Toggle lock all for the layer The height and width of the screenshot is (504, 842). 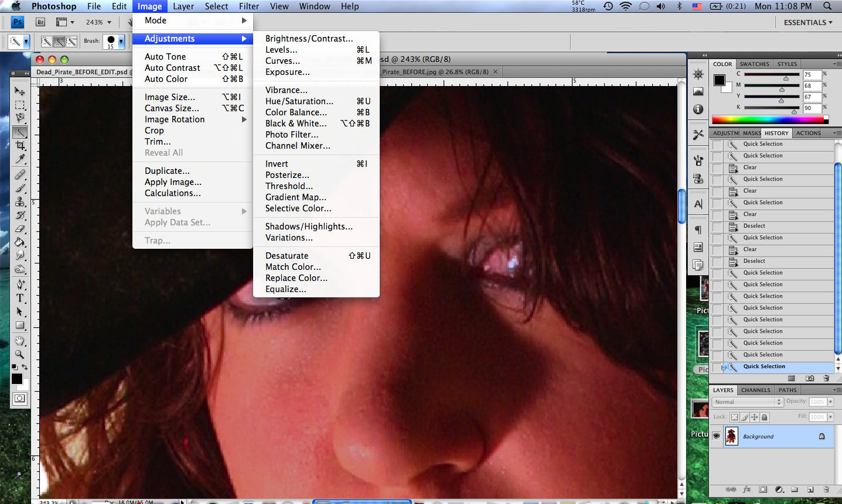click(x=765, y=417)
